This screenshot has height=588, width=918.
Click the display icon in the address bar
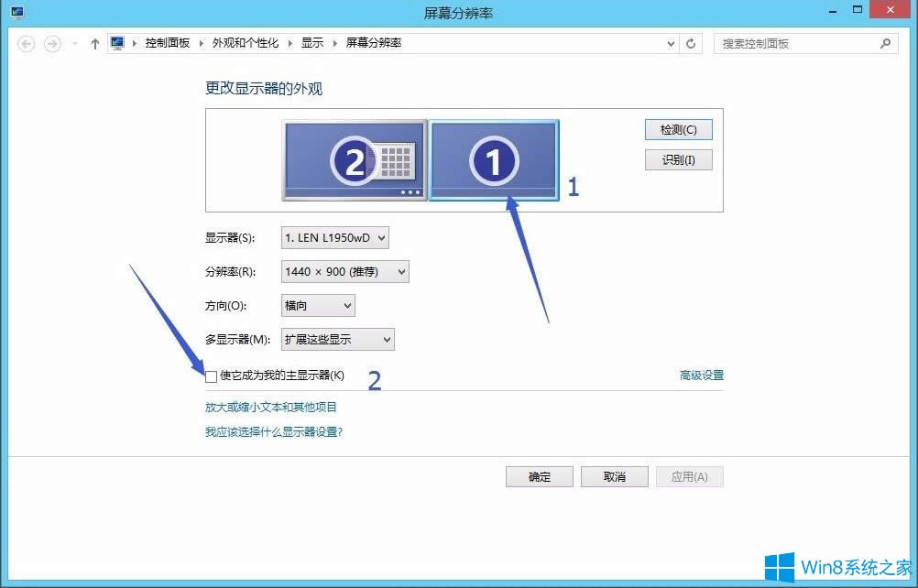click(x=117, y=42)
